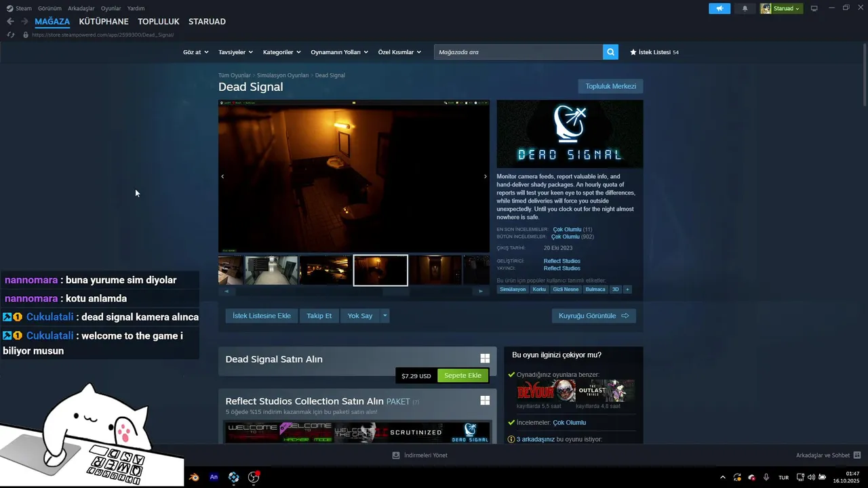Image resolution: width=868 pixels, height=488 pixels.
Task: Open the Arkadaşlar menu
Action: coord(81,8)
